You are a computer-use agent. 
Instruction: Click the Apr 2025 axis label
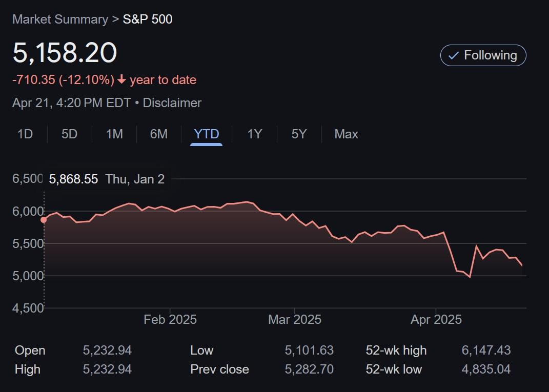(436, 320)
